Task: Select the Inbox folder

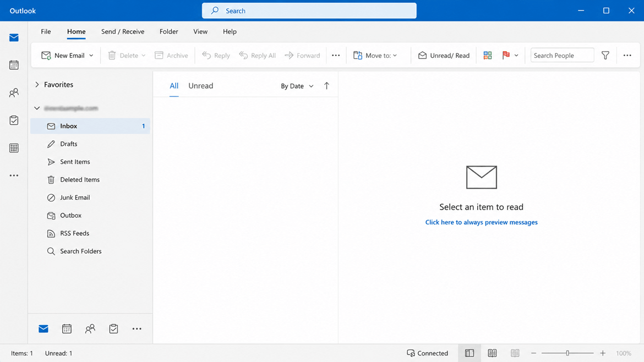Action: pyautogui.click(x=90, y=126)
